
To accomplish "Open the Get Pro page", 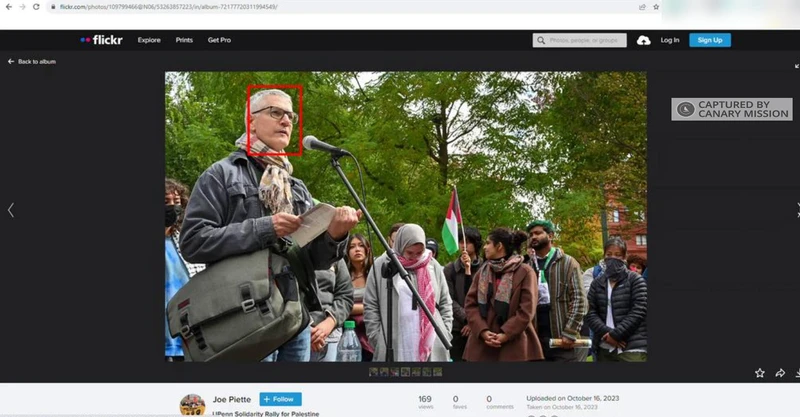I will pos(219,40).
